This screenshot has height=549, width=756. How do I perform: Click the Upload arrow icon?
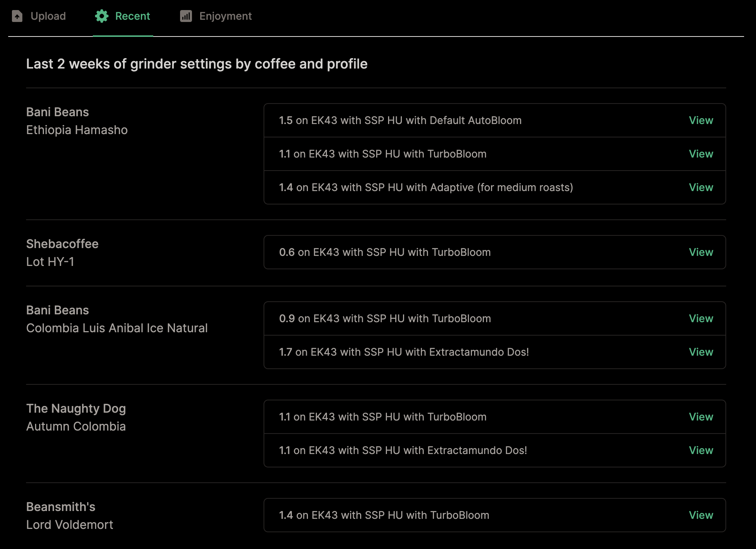click(17, 16)
